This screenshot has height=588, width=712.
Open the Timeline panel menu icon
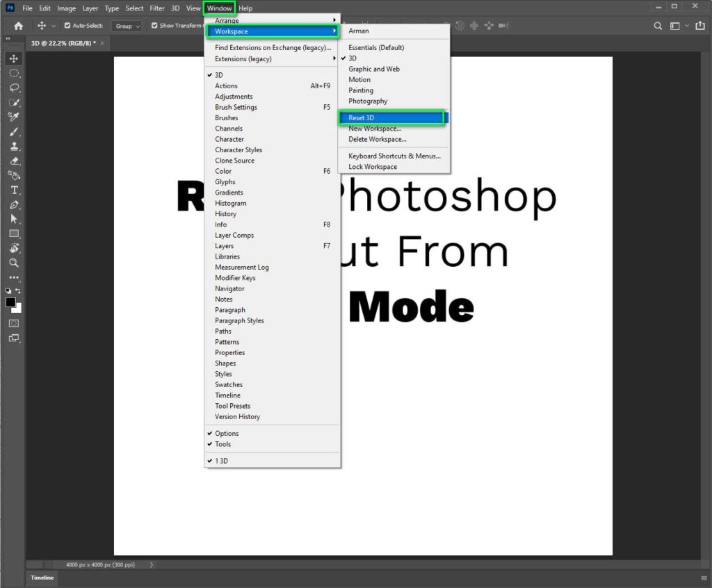pos(704,578)
